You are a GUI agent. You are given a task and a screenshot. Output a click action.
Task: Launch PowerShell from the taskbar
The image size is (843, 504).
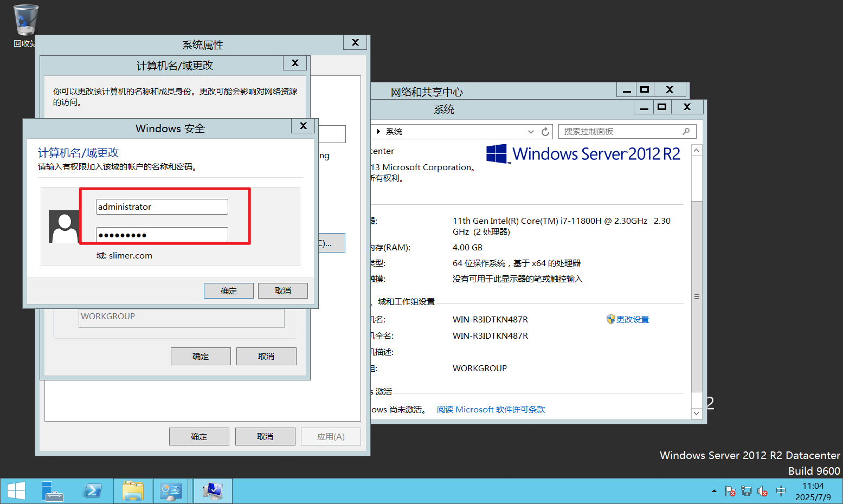(x=93, y=491)
